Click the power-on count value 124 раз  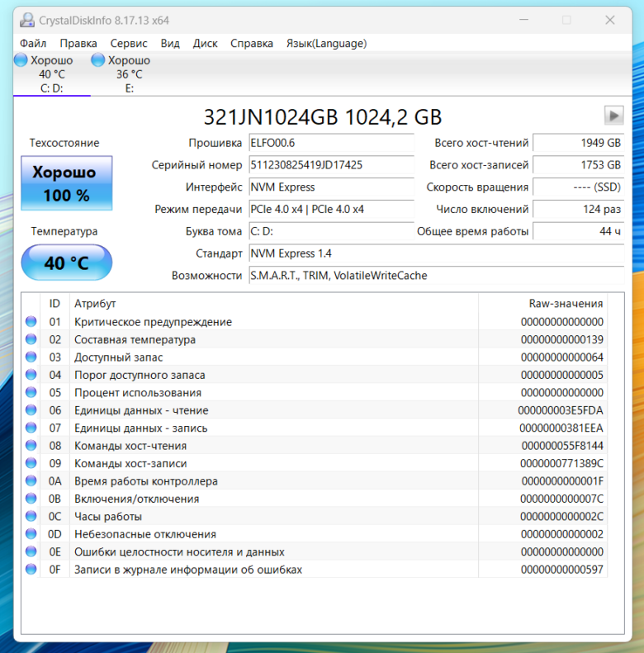point(578,209)
